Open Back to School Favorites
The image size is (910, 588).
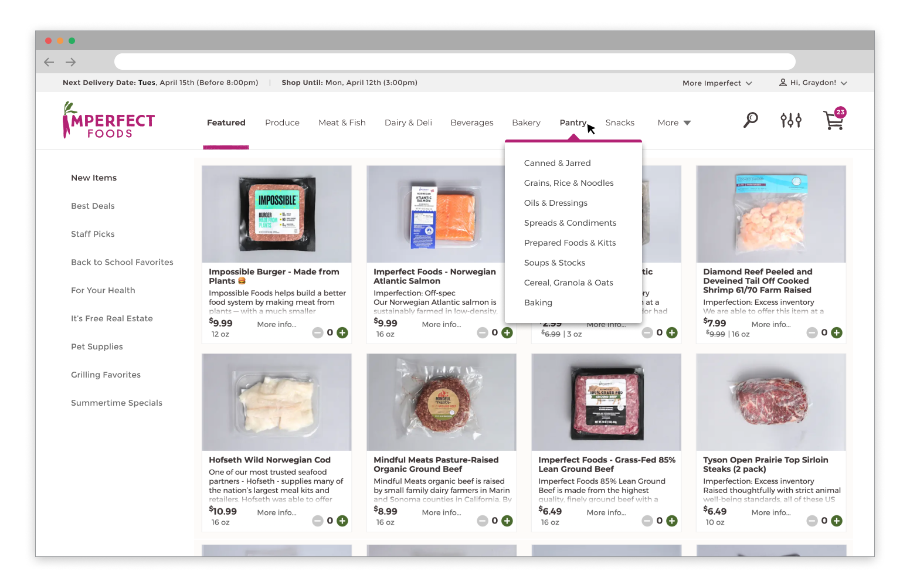(x=122, y=262)
